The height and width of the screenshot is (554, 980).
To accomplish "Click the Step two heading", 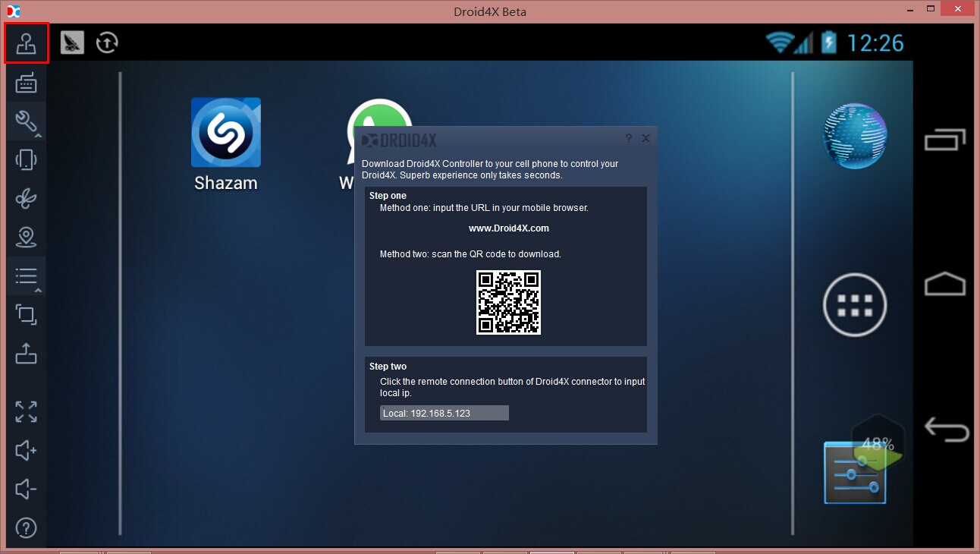I will click(388, 367).
